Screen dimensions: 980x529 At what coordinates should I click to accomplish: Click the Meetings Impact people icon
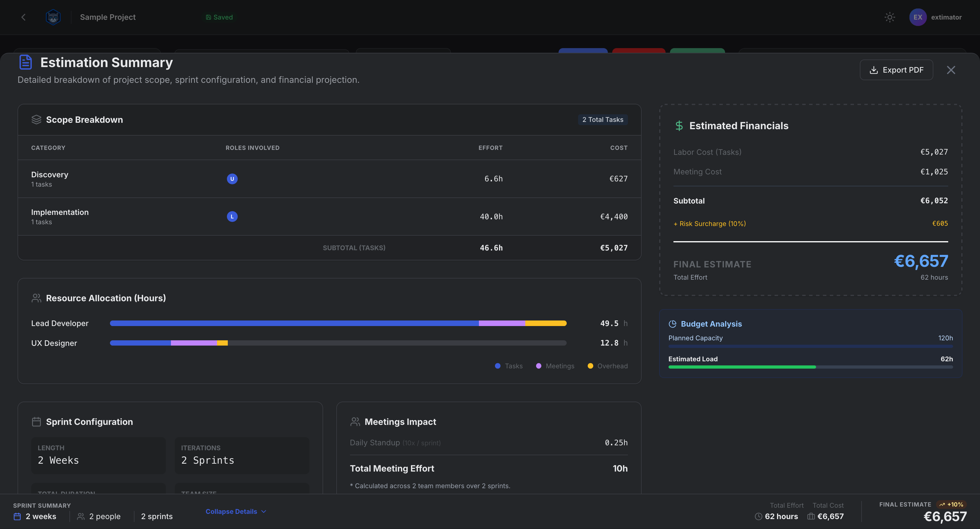(355, 422)
